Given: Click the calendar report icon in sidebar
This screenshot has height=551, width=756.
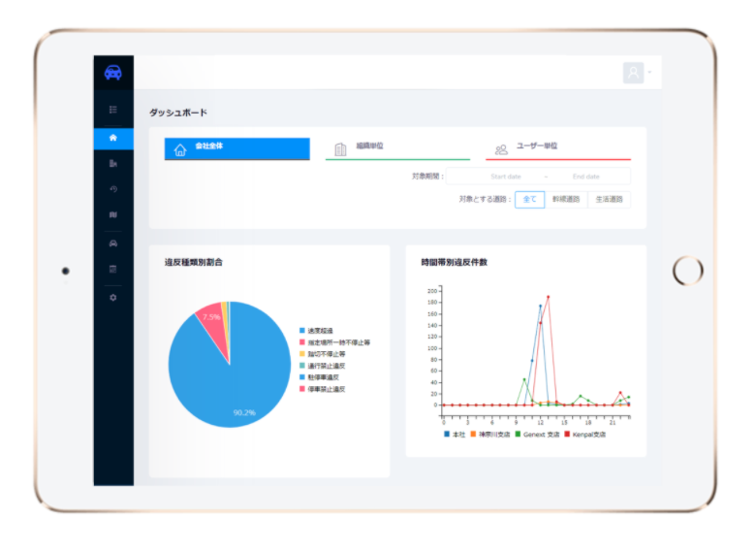Looking at the screenshot, I should click(113, 269).
